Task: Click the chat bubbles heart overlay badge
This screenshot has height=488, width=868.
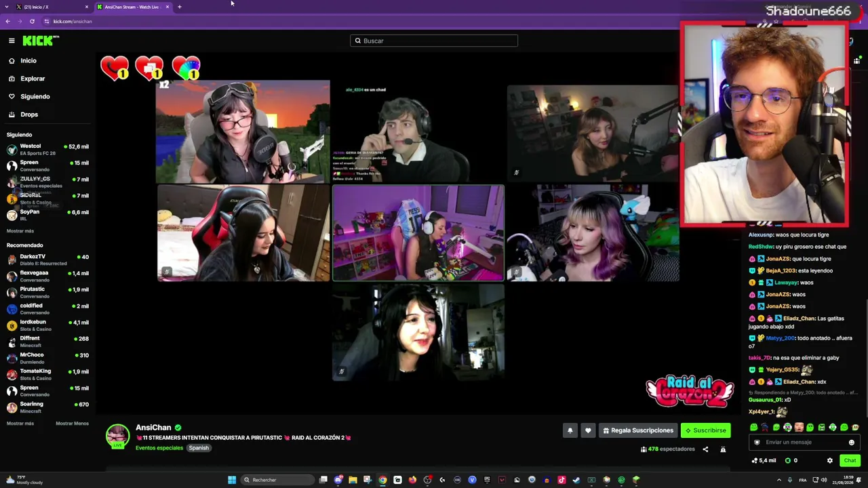Action: [149, 68]
